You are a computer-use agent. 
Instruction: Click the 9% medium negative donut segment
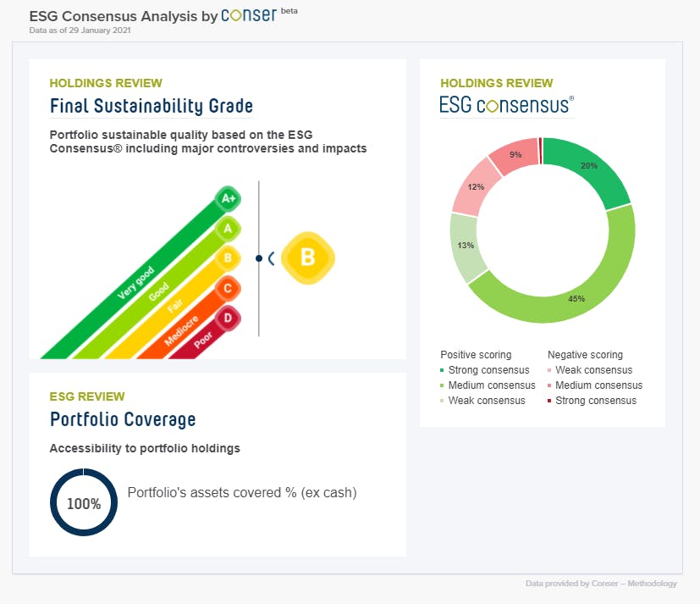click(x=515, y=155)
